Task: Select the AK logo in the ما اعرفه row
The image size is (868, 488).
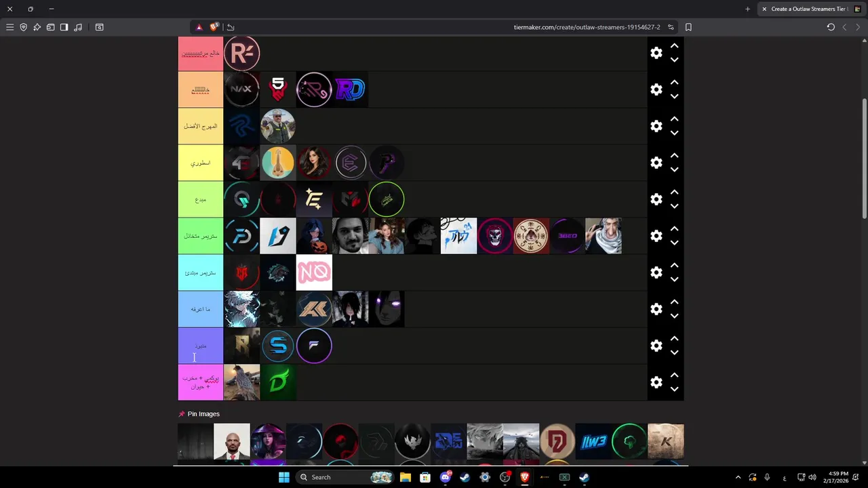Action: (x=314, y=309)
